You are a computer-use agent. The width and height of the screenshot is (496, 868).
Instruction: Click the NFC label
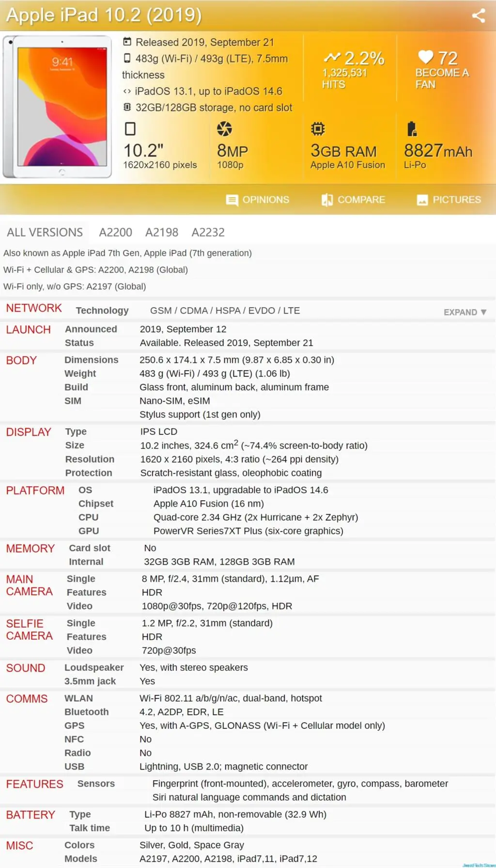(74, 739)
